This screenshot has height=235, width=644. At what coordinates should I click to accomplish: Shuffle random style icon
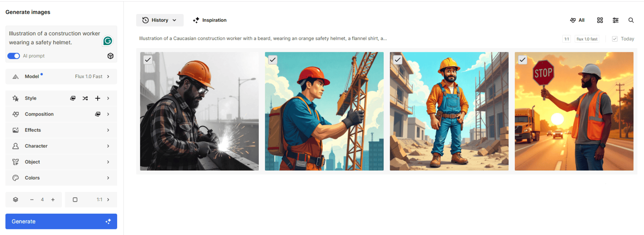[85, 98]
